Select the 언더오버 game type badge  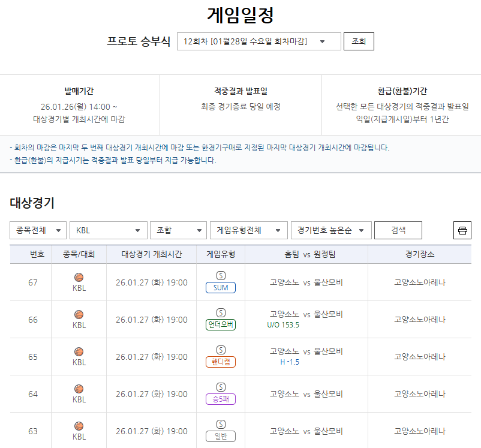point(220,326)
